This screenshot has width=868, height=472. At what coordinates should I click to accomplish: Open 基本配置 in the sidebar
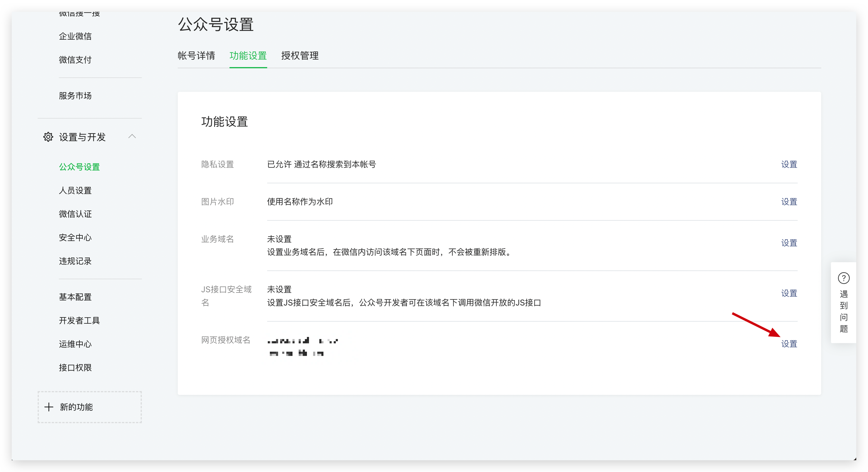click(75, 297)
